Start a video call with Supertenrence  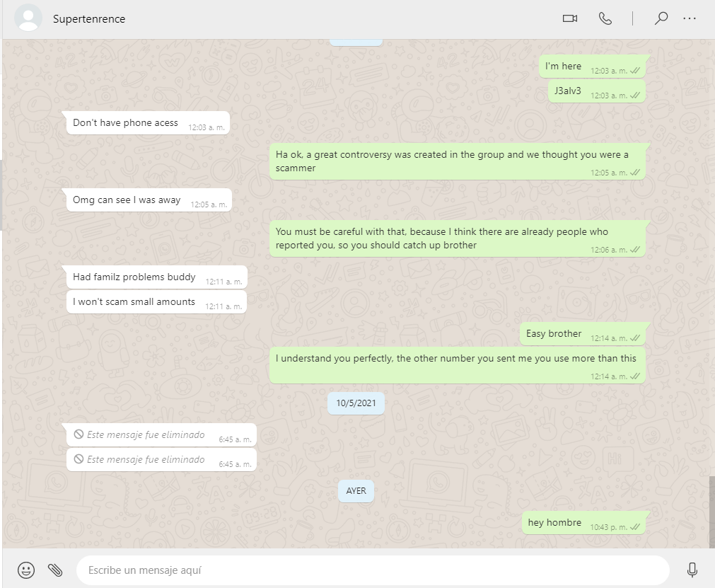tap(569, 18)
